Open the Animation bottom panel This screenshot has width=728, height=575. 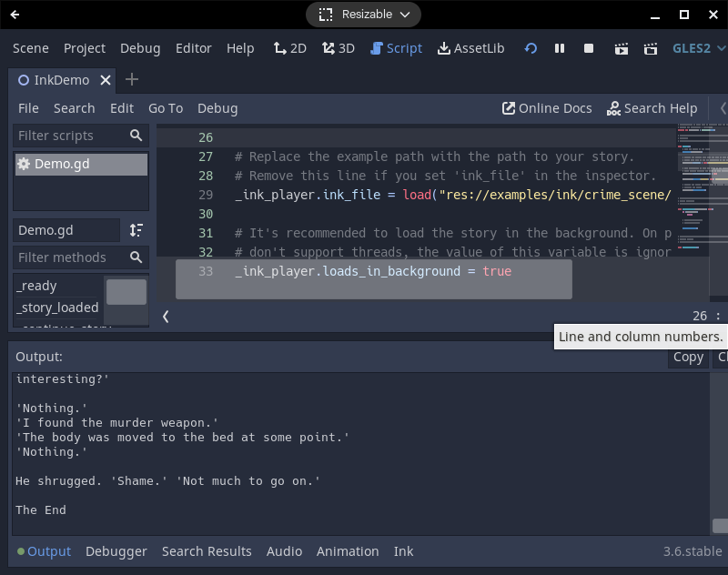(348, 551)
